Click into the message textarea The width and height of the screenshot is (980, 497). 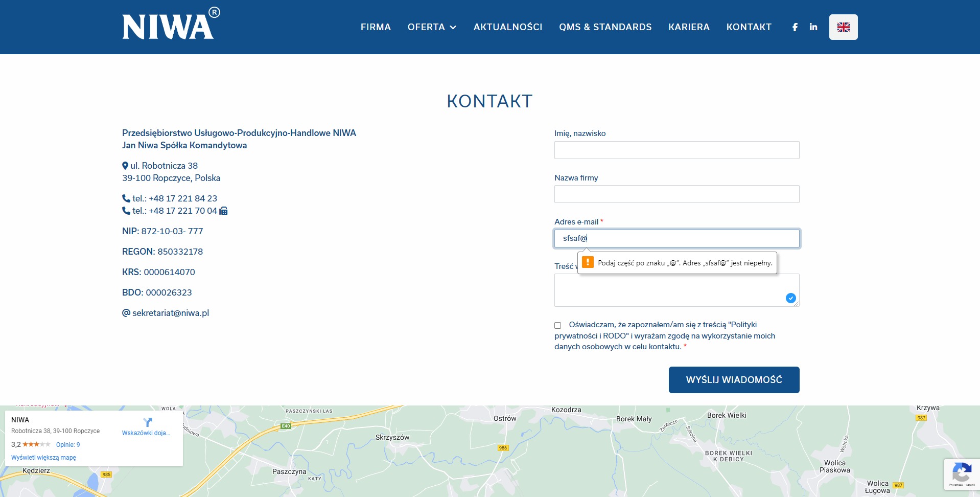676,290
